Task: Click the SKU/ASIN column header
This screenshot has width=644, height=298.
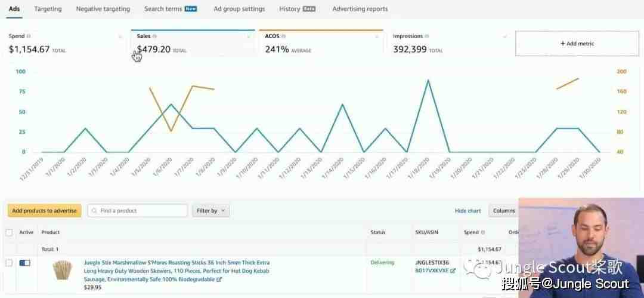Action: [x=426, y=232]
